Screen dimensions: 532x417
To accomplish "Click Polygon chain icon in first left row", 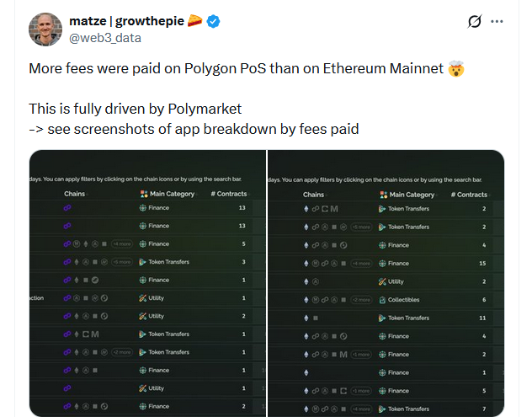I will [x=67, y=208].
